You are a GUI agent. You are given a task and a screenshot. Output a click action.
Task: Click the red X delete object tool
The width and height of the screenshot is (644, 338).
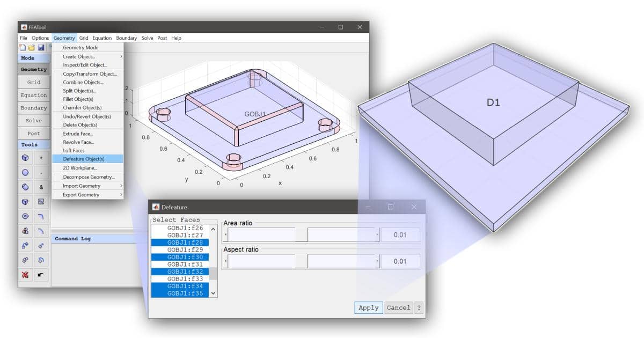coord(25,275)
